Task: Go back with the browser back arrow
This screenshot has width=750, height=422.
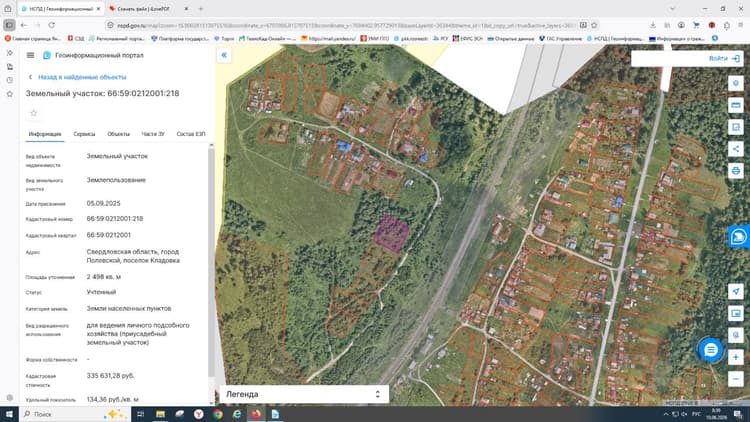Action: [x=24, y=25]
